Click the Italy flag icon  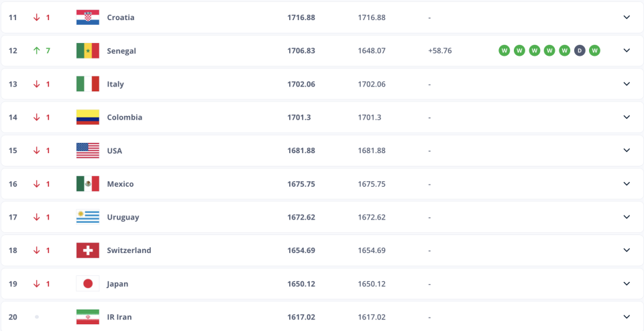point(88,84)
